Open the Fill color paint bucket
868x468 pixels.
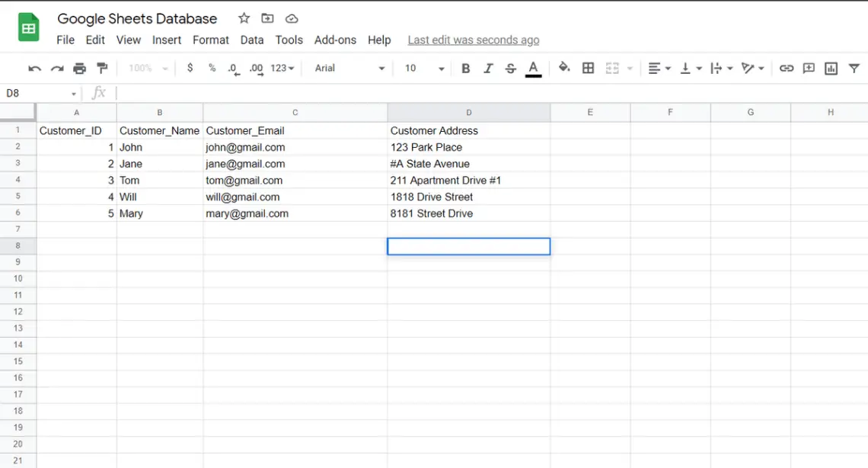[564, 68]
